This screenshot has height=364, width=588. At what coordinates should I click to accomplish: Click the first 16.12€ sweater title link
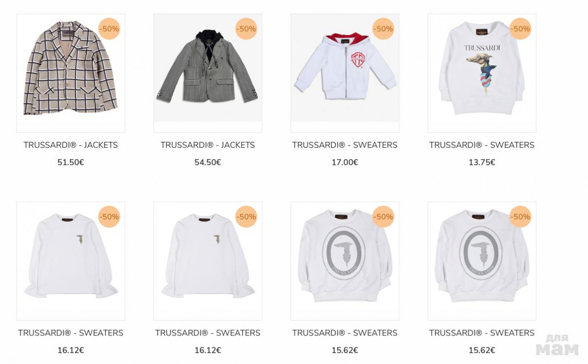click(71, 333)
